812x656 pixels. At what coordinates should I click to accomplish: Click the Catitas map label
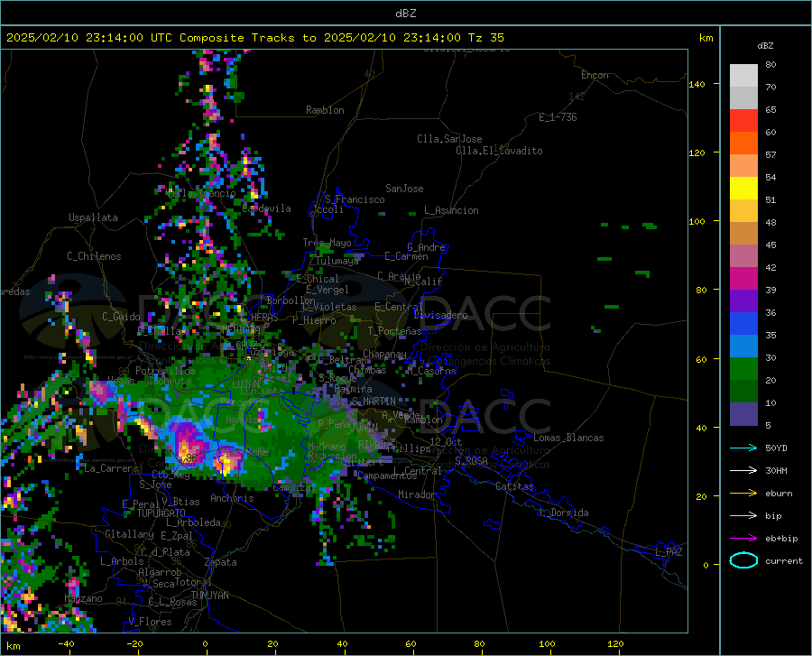point(514,486)
